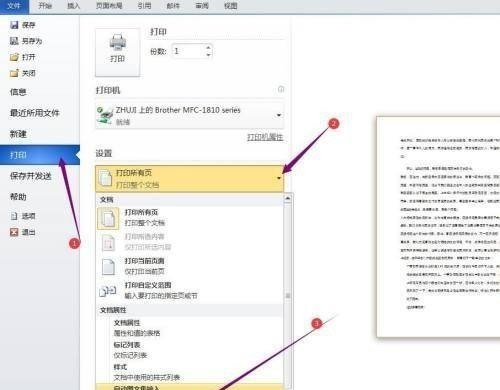The height and width of the screenshot is (390, 500).
Task: Open the 文件 tab
Action: [x=14, y=6]
